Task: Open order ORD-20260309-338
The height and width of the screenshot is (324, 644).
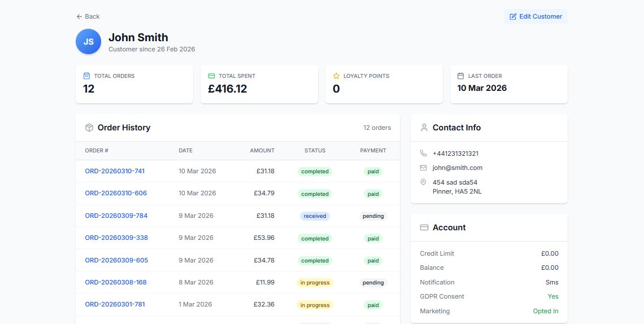Action: 116,238
